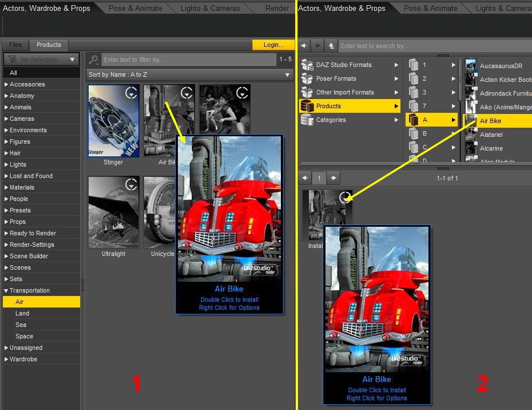Image resolution: width=532 pixels, height=410 pixels.
Task: Click the next page arrow
Action: coord(334,178)
